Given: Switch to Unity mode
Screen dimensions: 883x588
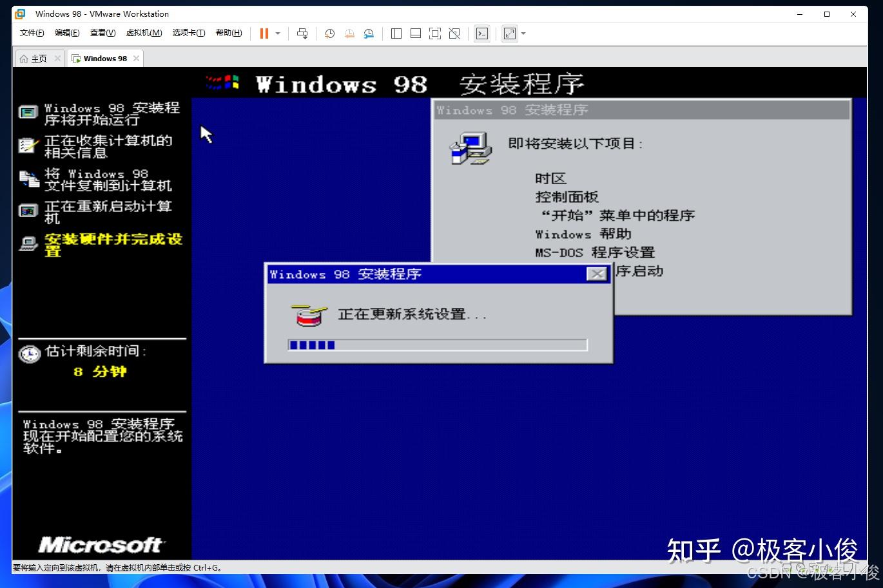Looking at the screenshot, I should (x=454, y=33).
